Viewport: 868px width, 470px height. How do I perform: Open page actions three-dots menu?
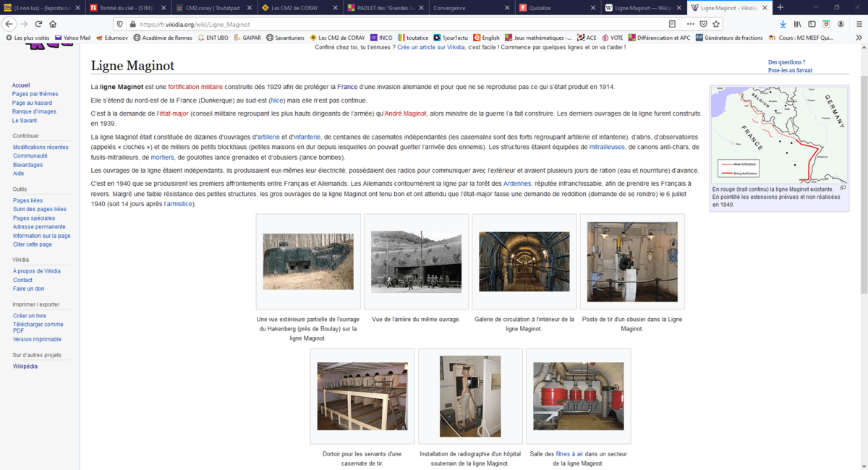pos(690,24)
